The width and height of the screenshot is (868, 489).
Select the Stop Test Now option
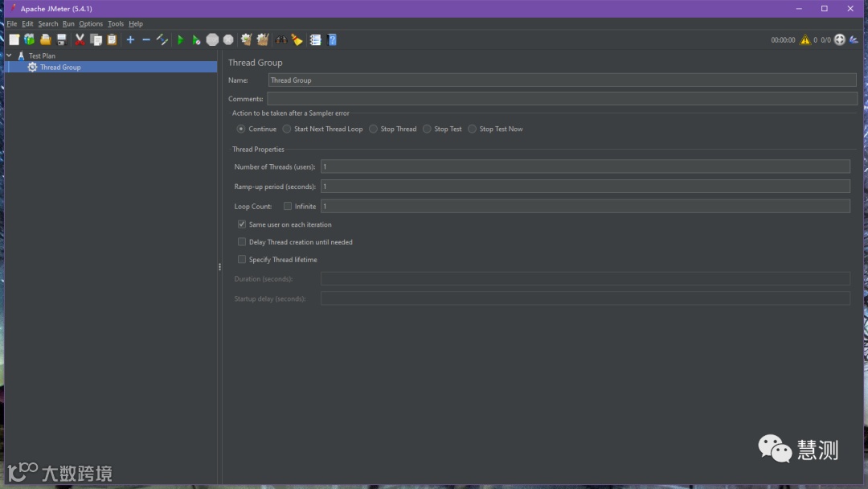click(472, 129)
